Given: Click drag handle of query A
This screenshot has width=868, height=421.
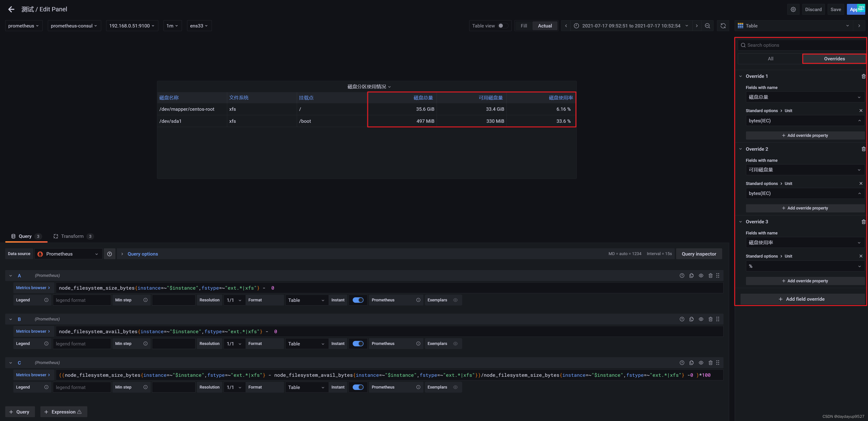Looking at the screenshot, I should [718, 276].
